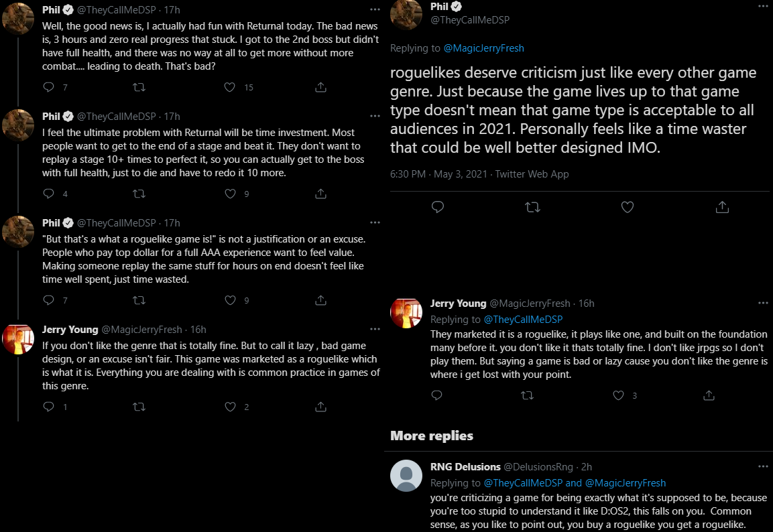Screen dimensions: 773x532
Task: Open RNG Delusions profile avatar
Action: point(406,475)
